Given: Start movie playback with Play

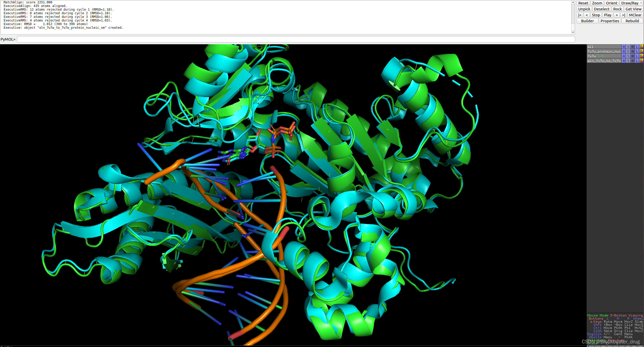Looking at the screenshot, I should click(607, 15).
